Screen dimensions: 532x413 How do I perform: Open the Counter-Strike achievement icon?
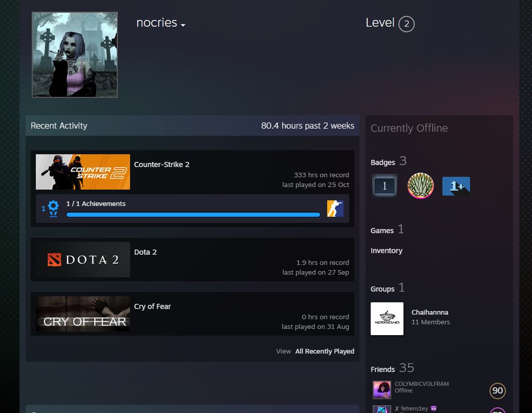[335, 209]
